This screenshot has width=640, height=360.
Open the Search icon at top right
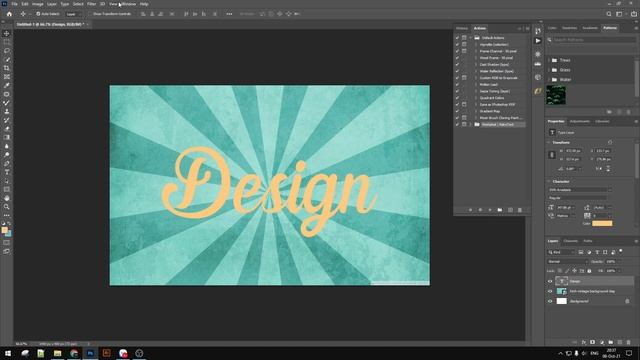[609, 14]
